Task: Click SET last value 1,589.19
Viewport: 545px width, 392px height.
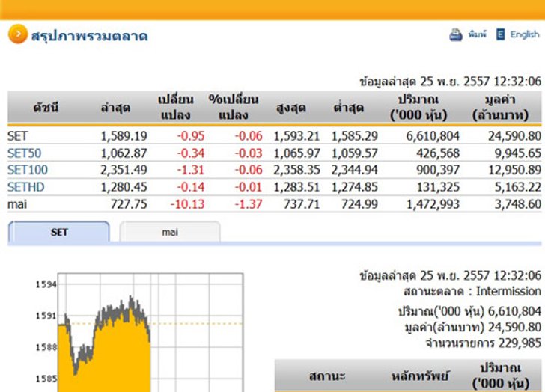Action: [124, 136]
